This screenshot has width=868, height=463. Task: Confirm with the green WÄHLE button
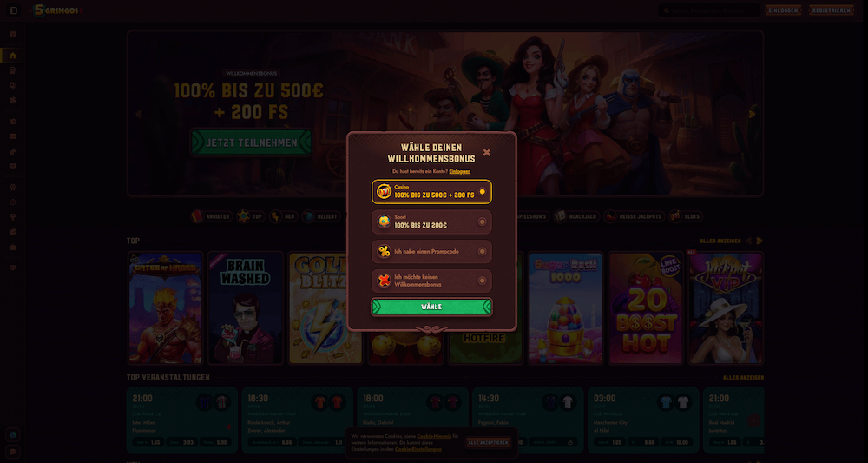point(431,307)
